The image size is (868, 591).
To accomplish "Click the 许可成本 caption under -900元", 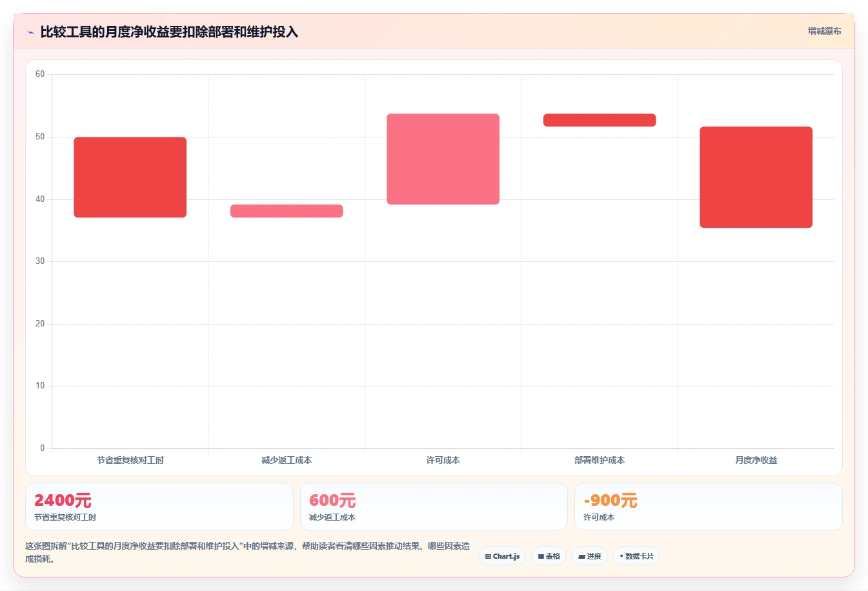I will coord(599,517).
